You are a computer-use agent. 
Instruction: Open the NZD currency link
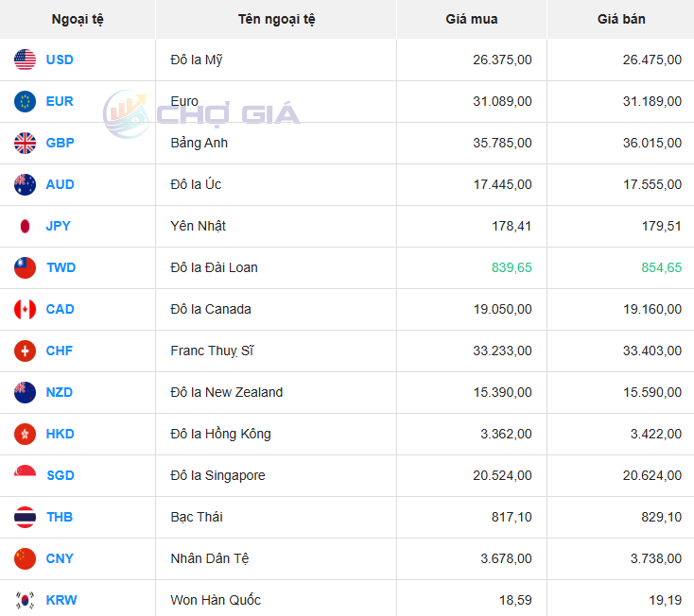pos(60,392)
